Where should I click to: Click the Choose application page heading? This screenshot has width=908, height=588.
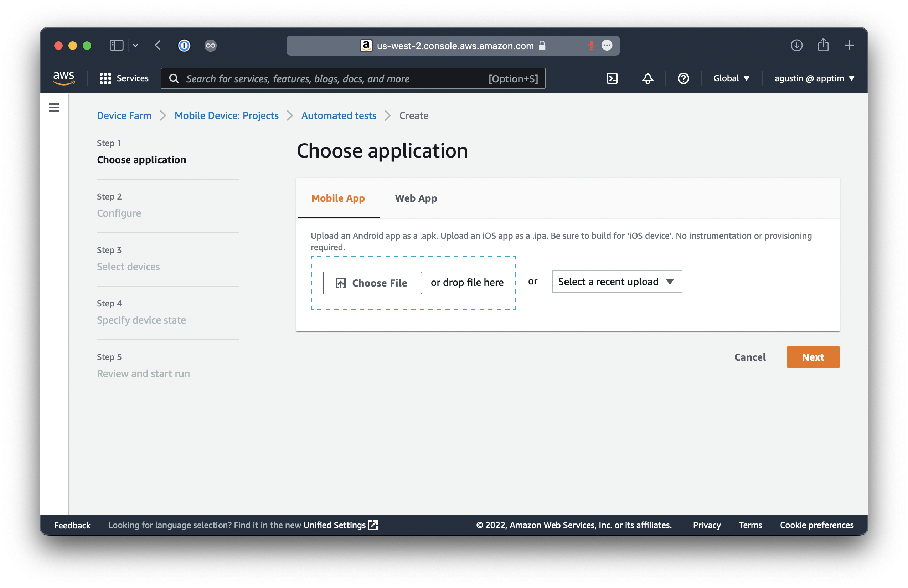[382, 150]
